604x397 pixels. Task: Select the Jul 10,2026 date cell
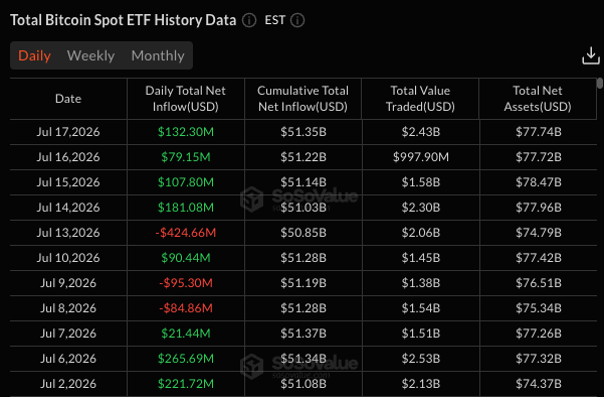point(68,258)
